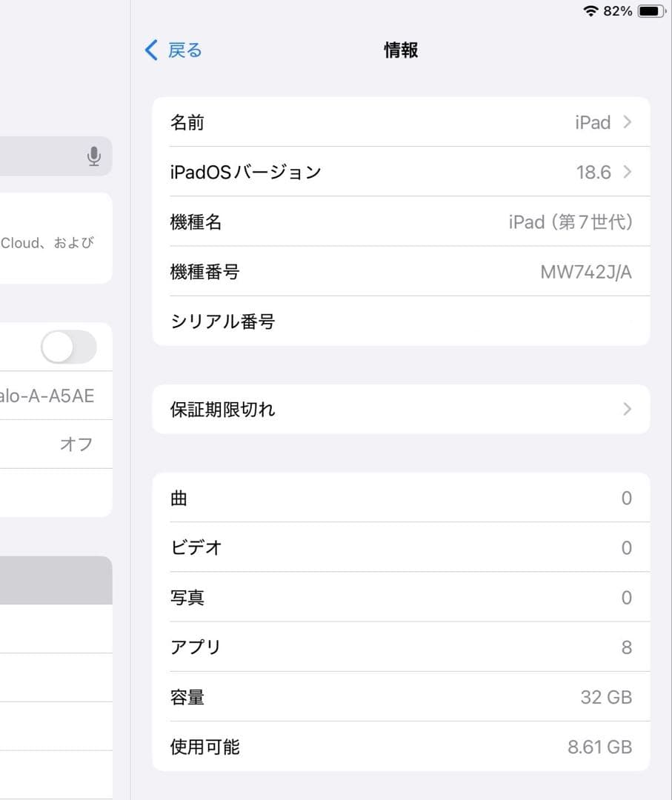This screenshot has height=800, width=672.
Task: Open the 名前 row to rename the iPad
Action: pyautogui.click(x=400, y=122)
